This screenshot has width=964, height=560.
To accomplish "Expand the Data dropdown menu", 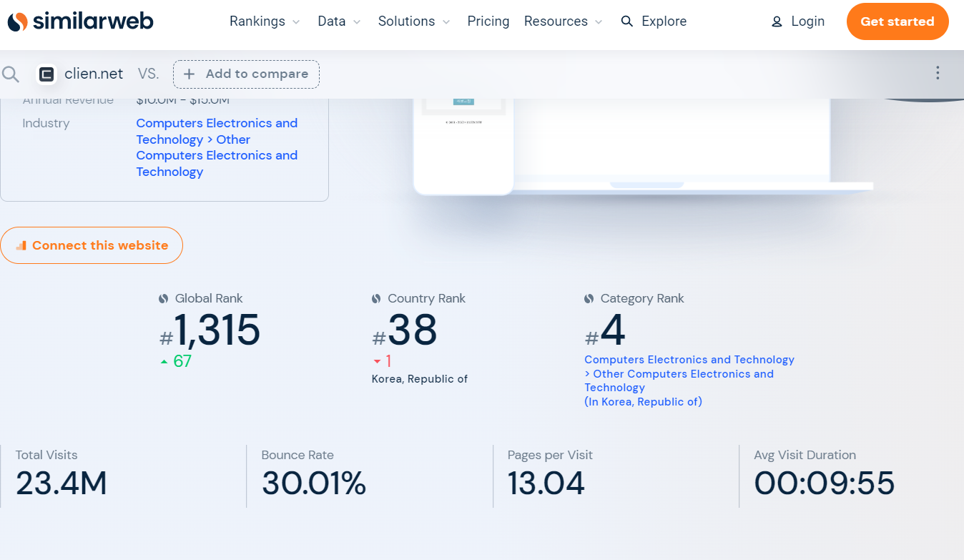I will [339, 21].
